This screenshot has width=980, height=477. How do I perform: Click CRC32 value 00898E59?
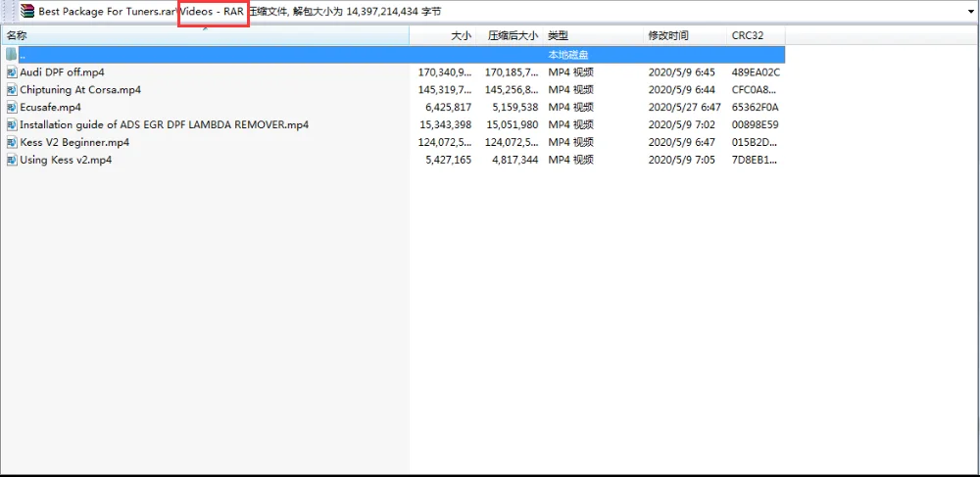pos(755,124)
